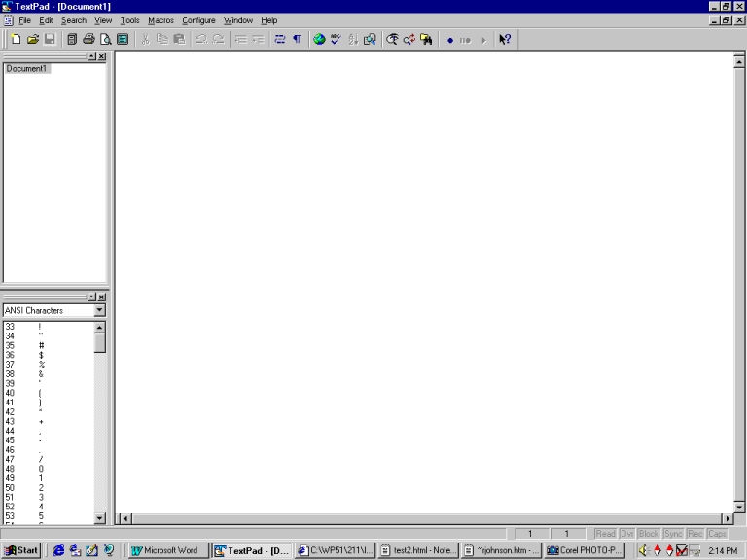Close the document selector panel

pos(102,56)
